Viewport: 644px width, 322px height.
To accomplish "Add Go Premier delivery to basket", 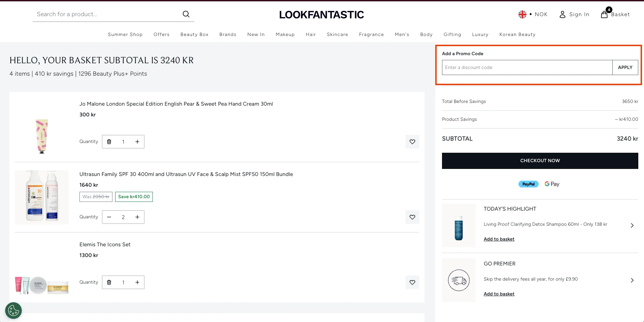I will [x=499, y=294].
